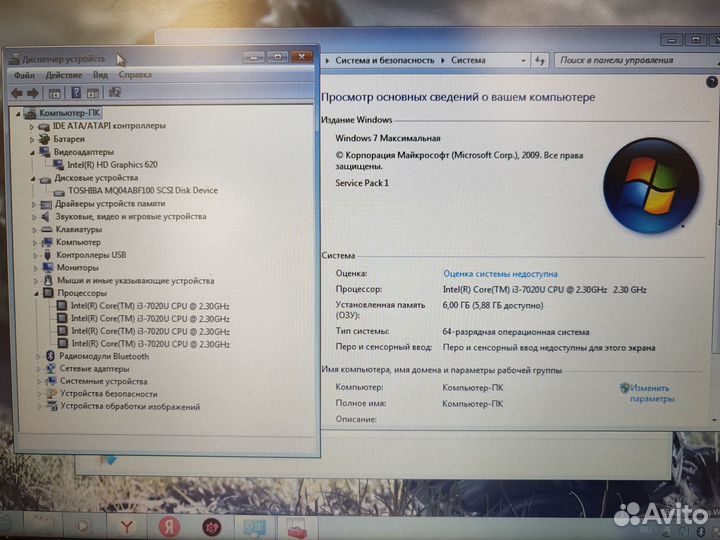
Task: Click 64-разрядная операционная система text
Action: coord(516,332)
